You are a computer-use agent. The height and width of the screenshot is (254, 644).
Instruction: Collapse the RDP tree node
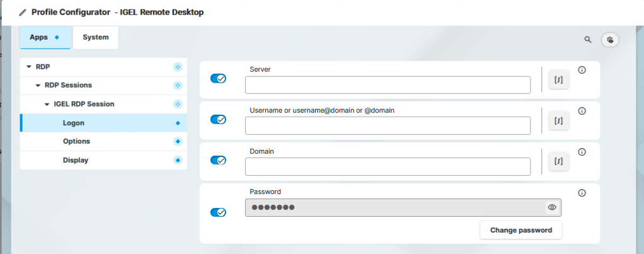[29, 66]
